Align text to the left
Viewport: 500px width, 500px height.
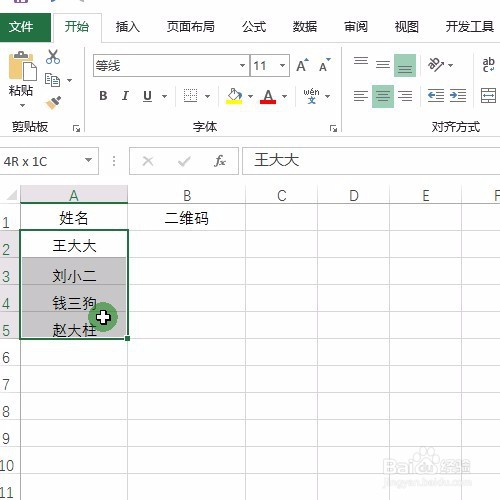(361, 96)
